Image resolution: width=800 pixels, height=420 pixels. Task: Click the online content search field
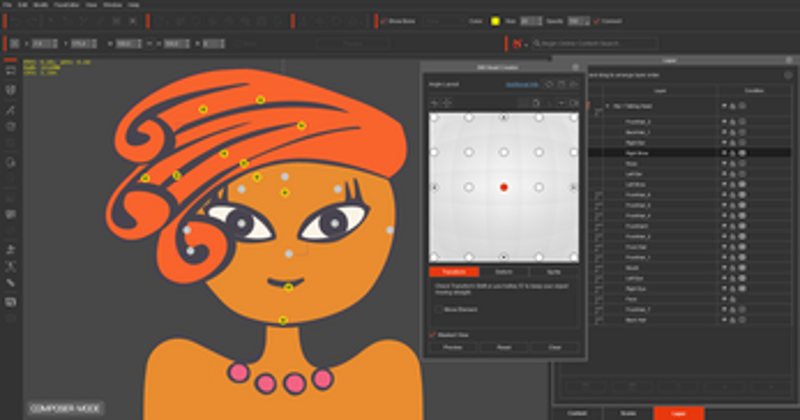click(594, 44)
